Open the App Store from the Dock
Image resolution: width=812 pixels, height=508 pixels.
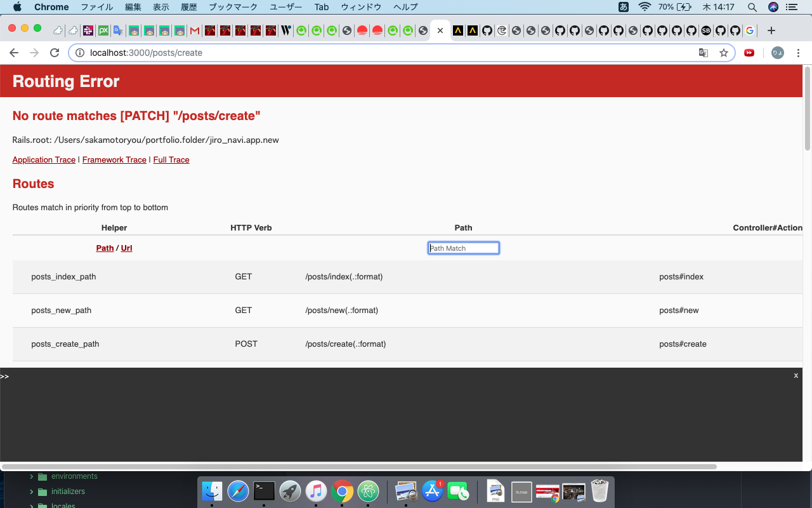(x=432, y=490)
